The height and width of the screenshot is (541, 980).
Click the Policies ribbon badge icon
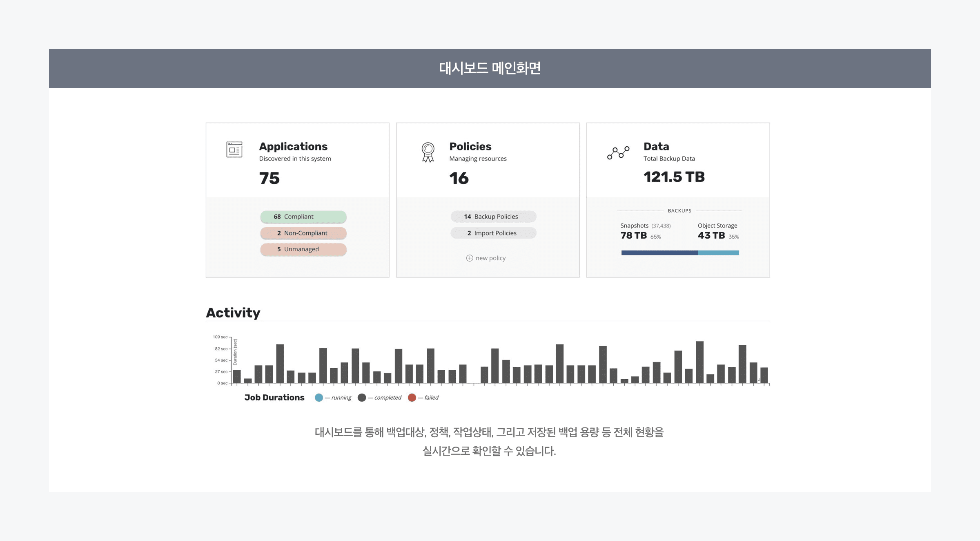pos(428,152)
